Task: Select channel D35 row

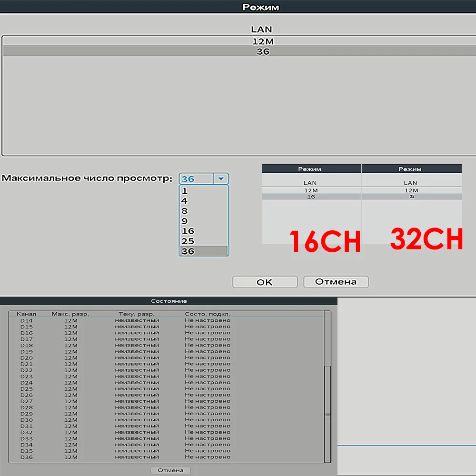Action: 166,451
